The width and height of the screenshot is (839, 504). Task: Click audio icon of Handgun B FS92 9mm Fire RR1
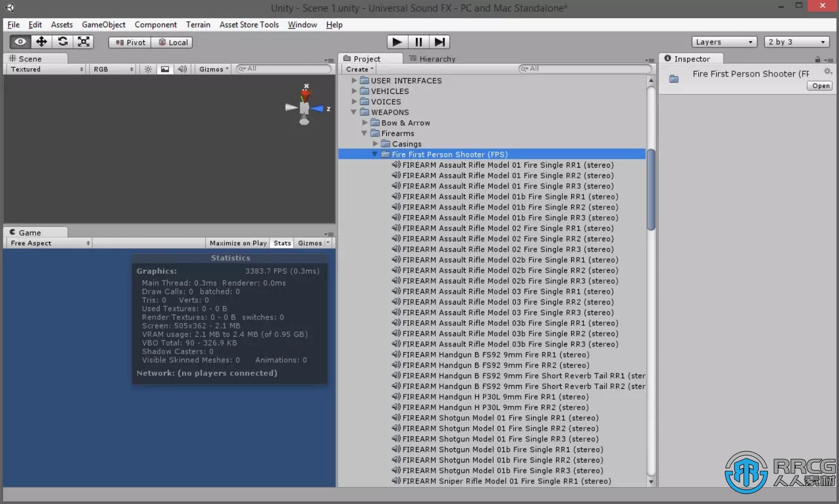pyautogui.click(x=396, y=355)
